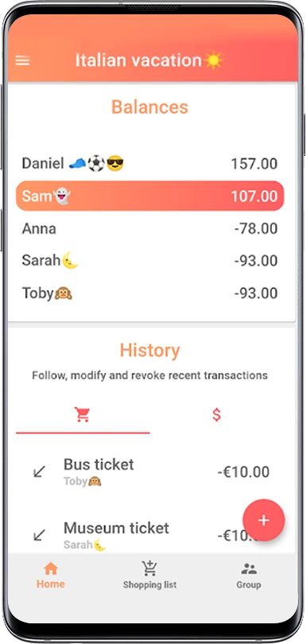306x644 pixels.
Task: Select Daniel's balance row
Action: tap(150, 164)
